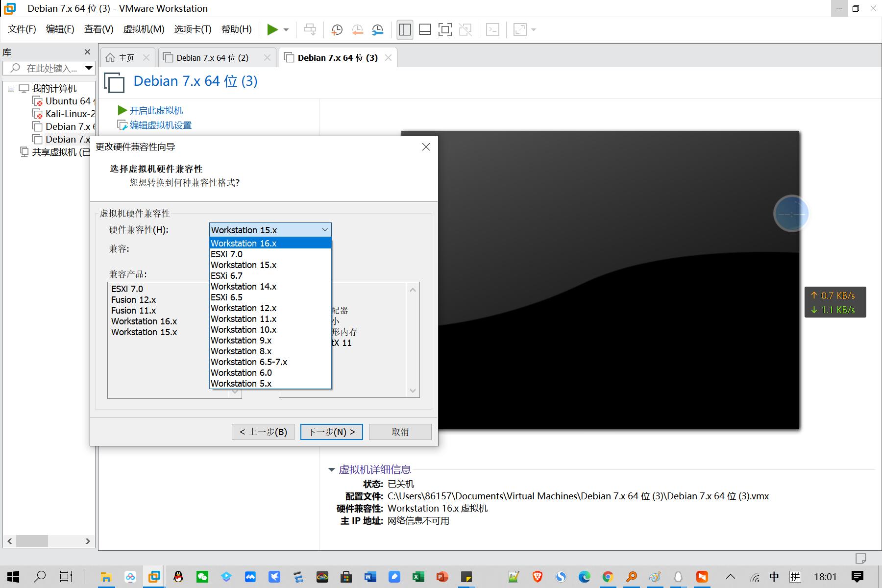
Task: Open the console view icon
Action: 492,30
